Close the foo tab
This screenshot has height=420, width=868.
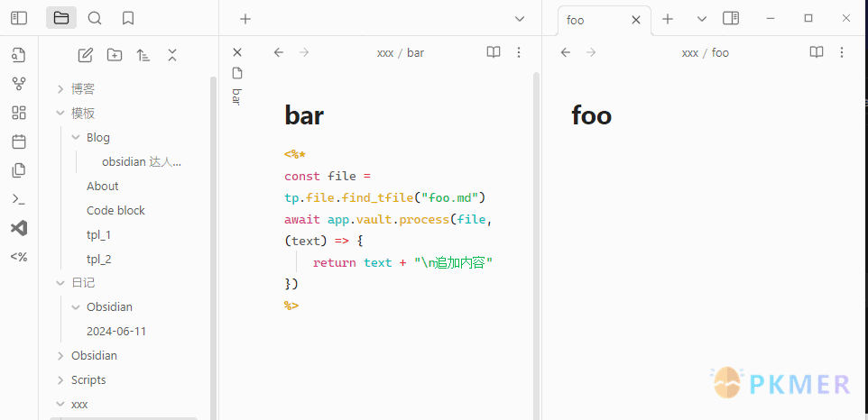636,20
